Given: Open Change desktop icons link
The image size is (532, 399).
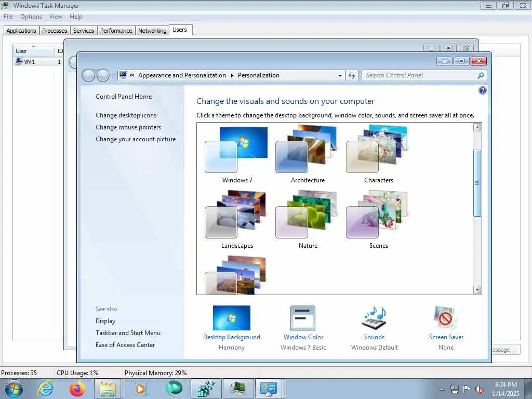Looking at the screenshot, I should pos(126,115).
